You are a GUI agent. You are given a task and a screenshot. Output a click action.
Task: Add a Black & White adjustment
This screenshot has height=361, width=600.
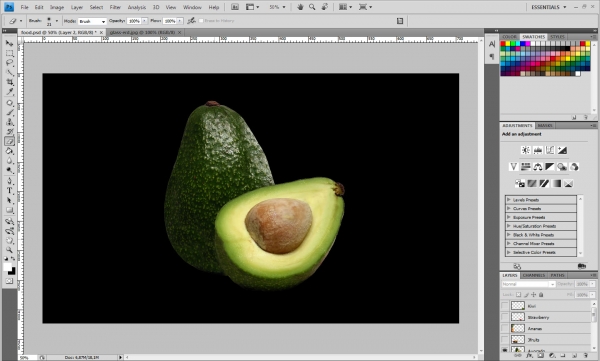[x=550, y=167]
